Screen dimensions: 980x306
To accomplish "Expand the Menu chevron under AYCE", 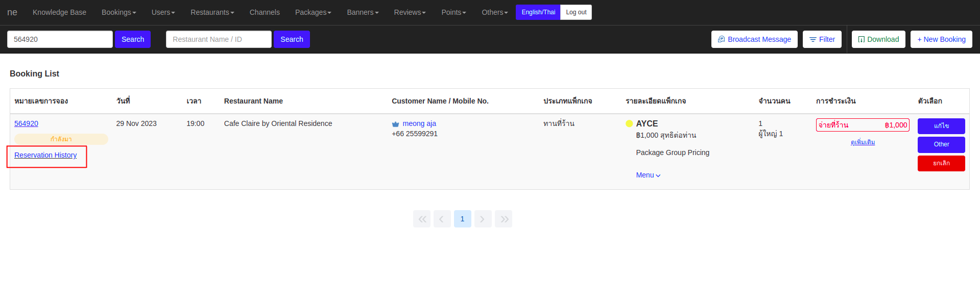I will tap(648, 175).
